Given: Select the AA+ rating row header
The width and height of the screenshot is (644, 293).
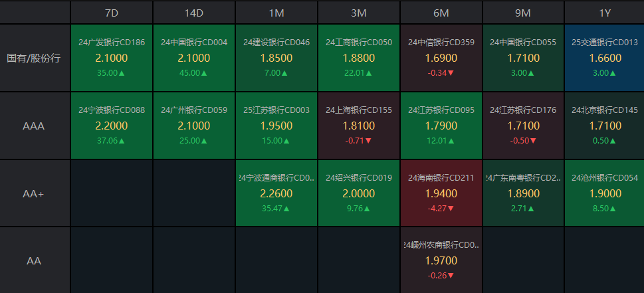Looking at the screenshot, I should (x=34, y=193).
